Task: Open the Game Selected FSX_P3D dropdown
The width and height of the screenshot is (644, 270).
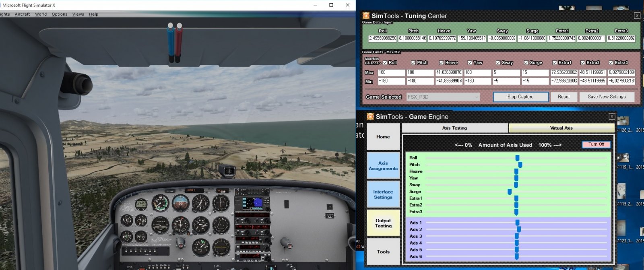Action: tap(443, 97)
